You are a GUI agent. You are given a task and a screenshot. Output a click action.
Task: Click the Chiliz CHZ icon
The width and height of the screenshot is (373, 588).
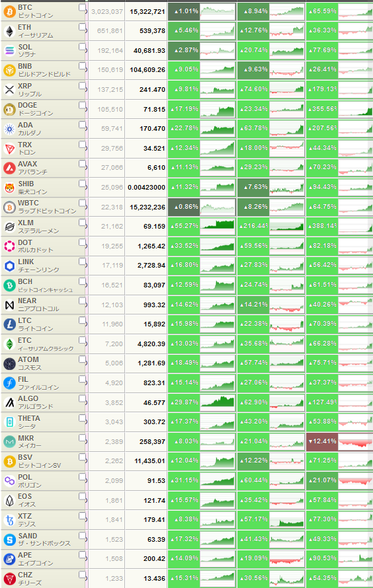coord(9,579)
